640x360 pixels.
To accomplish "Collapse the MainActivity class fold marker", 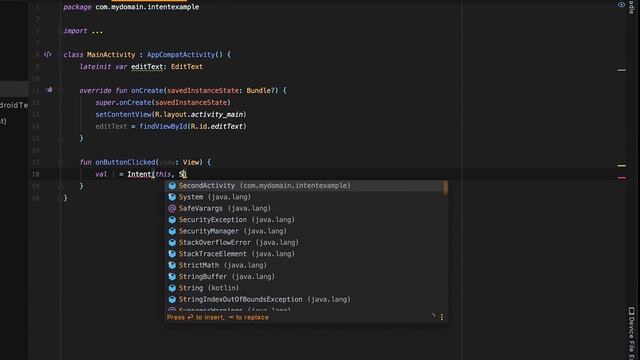I will pyautogui.click(x=60, y=55).
